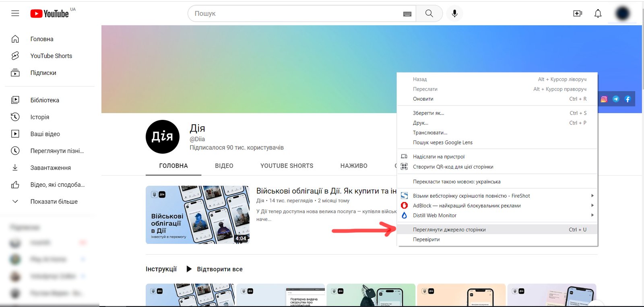The height and width of the screenshot is (307, 644).
Task: Go to Історія in the sidebar
Action: click(40, 117)
